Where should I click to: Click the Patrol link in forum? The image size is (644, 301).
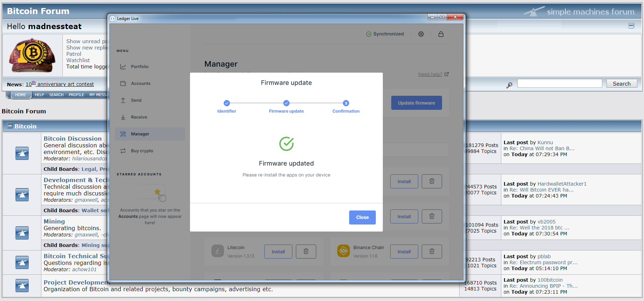pyautogui.click(x=74, y=54)
